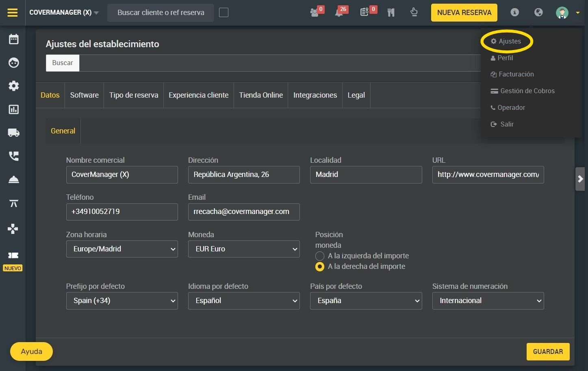The width and height of the screenshot is (588, 371).
Task: Select 'A la izquierda del importe' option
Action: [320, 256]
